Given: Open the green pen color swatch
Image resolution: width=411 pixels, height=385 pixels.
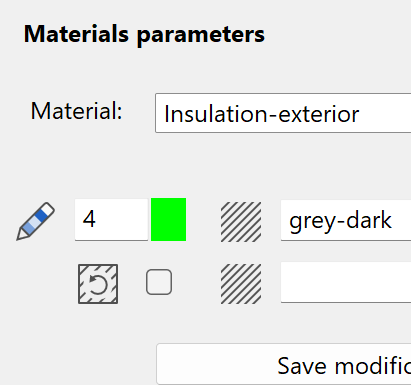Looking at the screenshot, I should [168, 219].
